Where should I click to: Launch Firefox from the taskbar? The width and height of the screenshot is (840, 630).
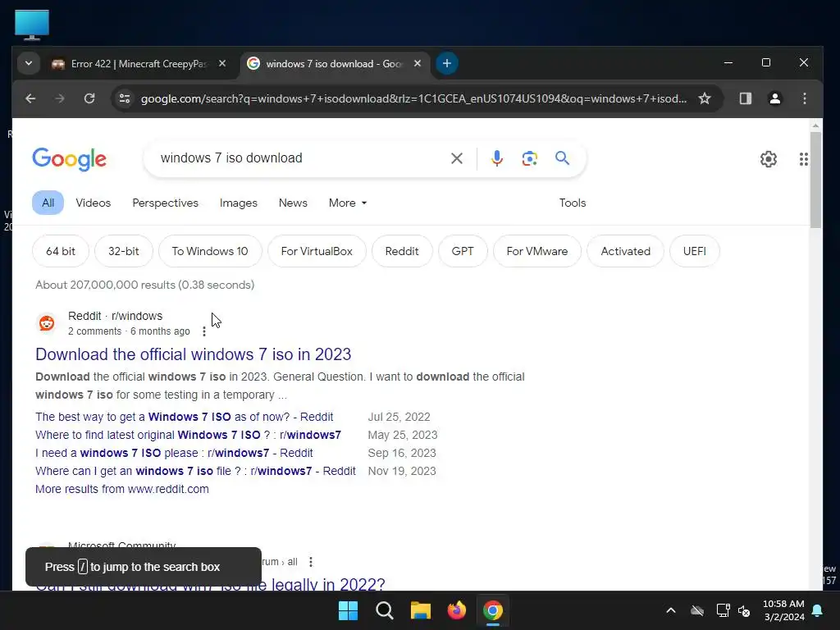pyautogui.click(x=456, y=610)
